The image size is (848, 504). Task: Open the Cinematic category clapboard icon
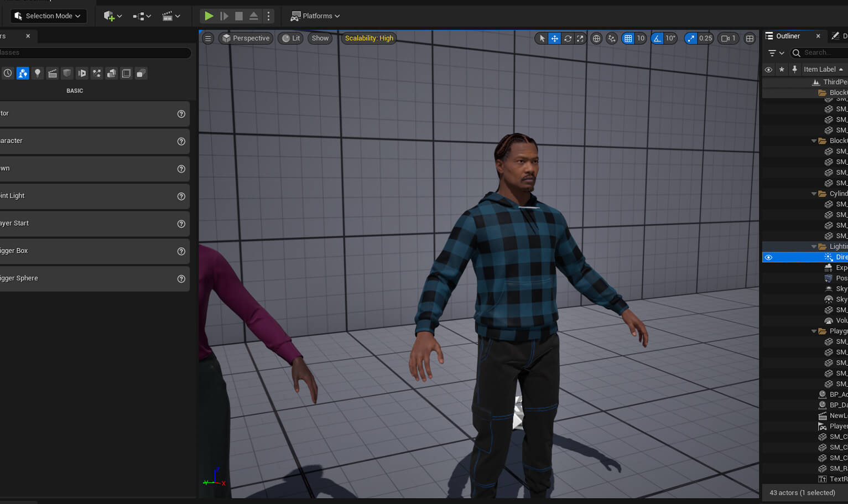pos(53,73)
